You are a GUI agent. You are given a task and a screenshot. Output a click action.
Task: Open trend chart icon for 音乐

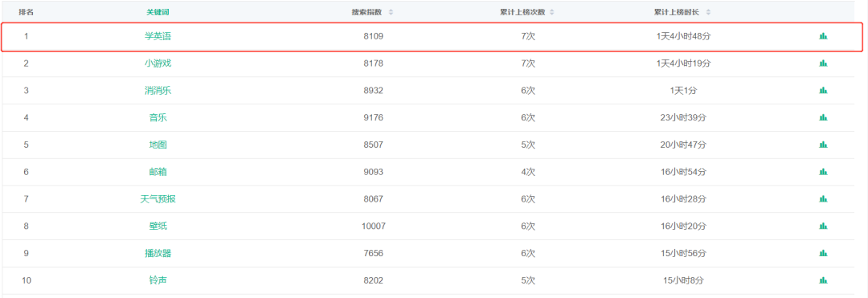coord(823,118)
